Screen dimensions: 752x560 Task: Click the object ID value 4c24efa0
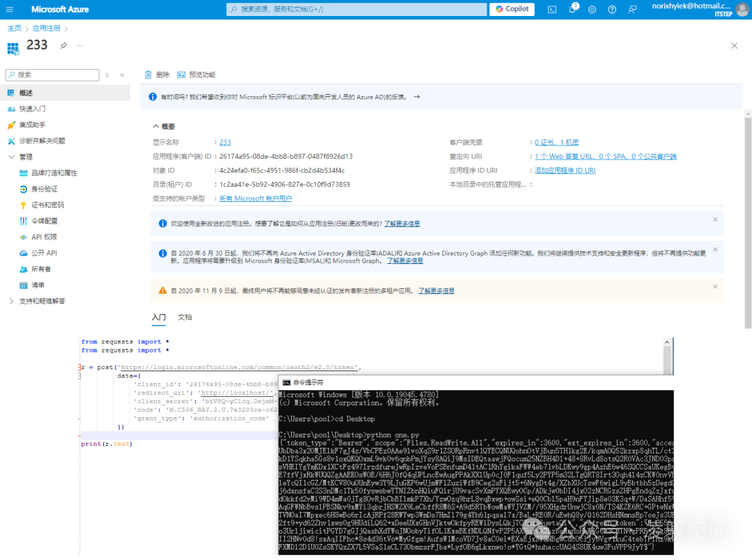282,171
